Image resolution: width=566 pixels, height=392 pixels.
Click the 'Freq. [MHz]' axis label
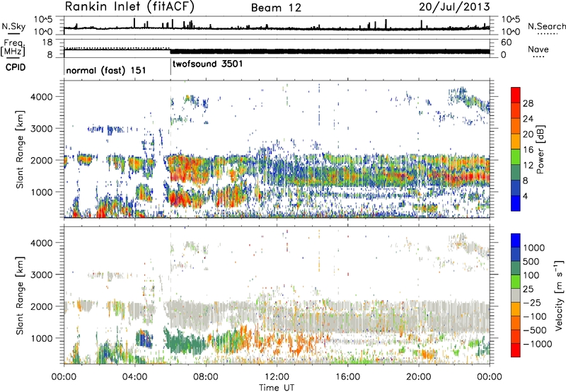coord(13,47)
